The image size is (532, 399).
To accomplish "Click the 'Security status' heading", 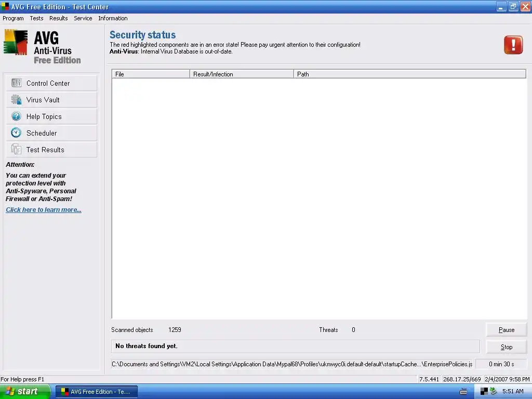I will pos(142,35).
